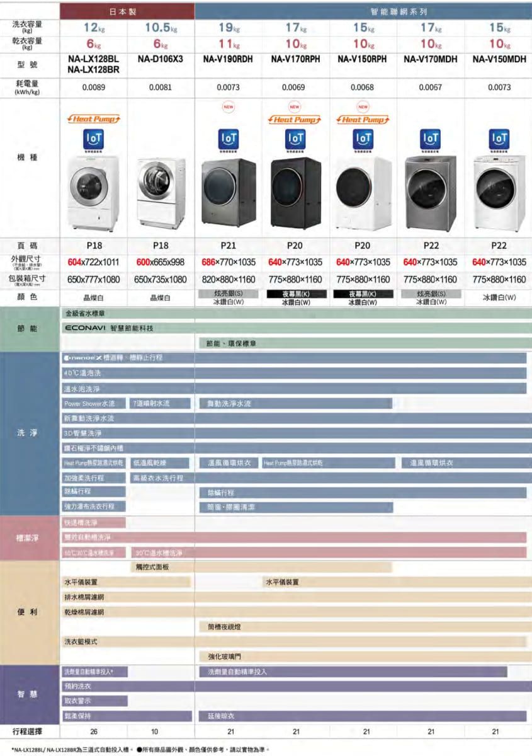This screenshot has height=756, width=532.
Task: Click the NA-V150MDH model name
Action: [499, 59]
